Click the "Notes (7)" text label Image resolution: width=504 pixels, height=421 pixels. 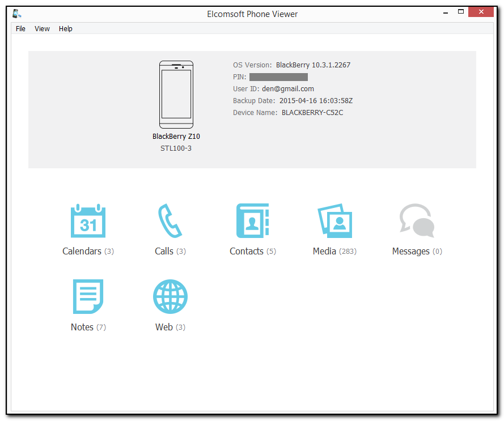pos(88,327)
